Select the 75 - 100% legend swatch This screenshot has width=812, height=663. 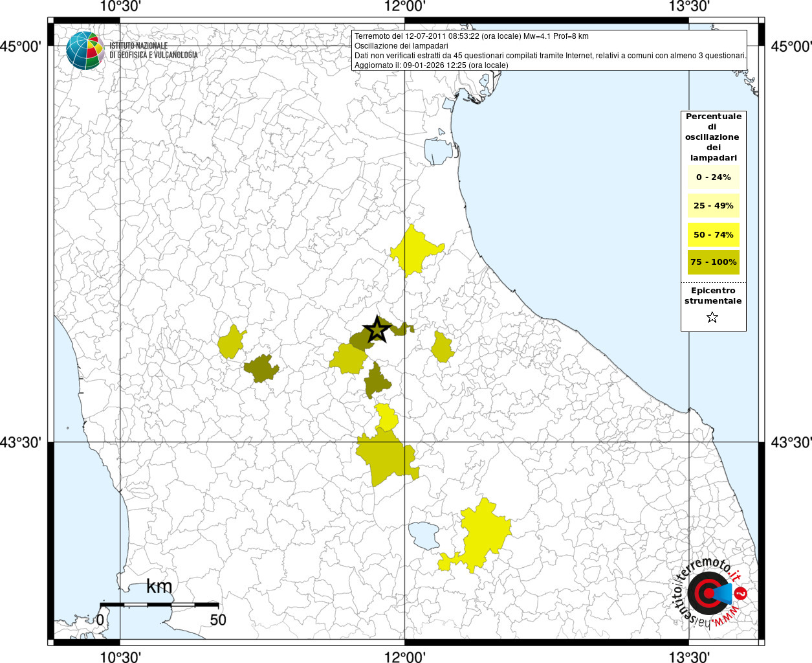coord(713,262)
